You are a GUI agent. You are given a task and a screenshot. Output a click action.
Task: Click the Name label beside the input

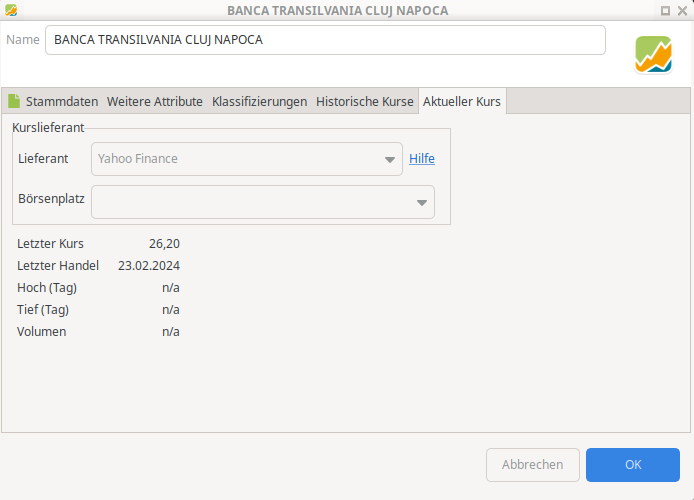coord(23,40)
